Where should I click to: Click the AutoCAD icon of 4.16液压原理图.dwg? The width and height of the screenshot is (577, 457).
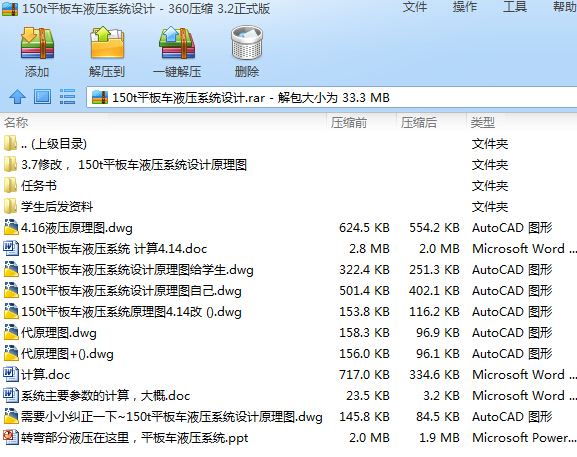point(11,227)
